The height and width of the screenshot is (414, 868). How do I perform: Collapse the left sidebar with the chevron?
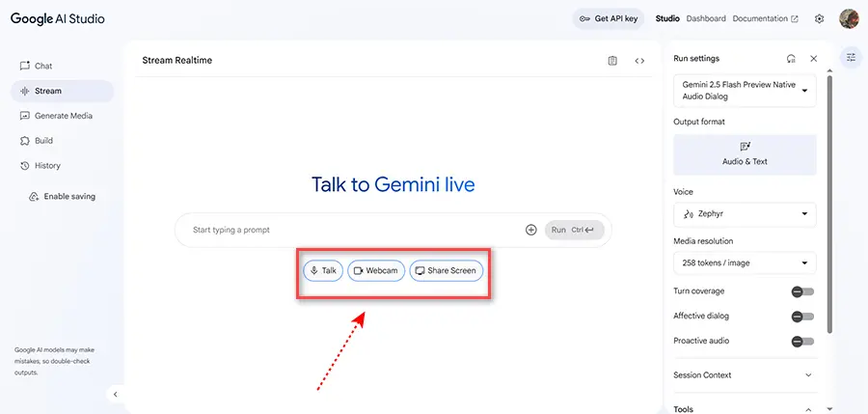coord(116,394)
